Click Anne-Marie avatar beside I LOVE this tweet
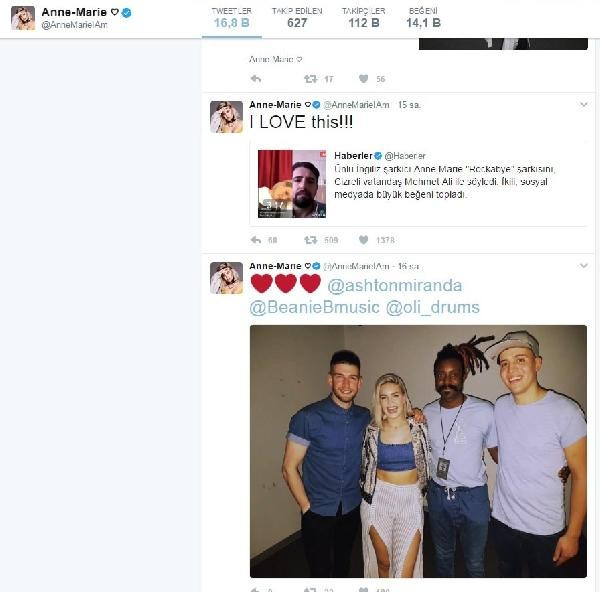Viewport: 600px width, 592px height. [x=226, y=117]
